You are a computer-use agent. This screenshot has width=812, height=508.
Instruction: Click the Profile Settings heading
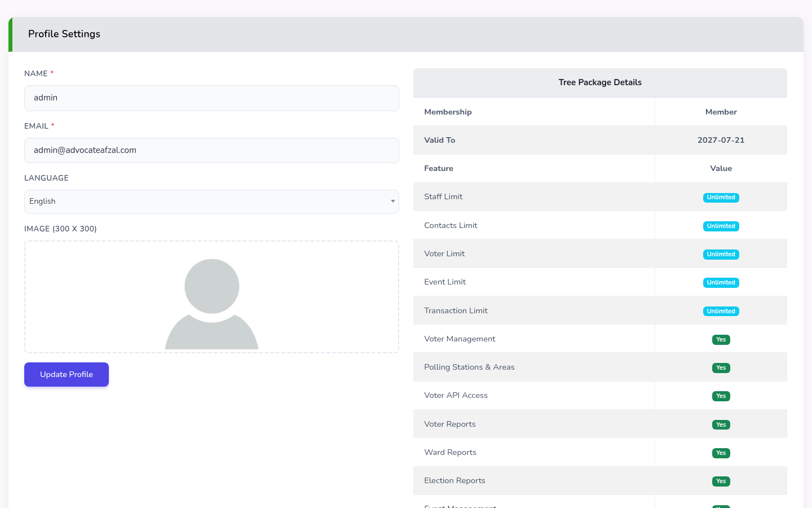tap(64, 34)
